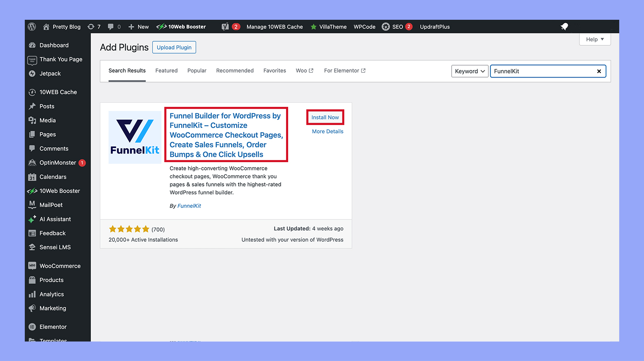The image size is (644, 361).
Task: Select the AI Assistant sparkle icon
Action: coord(32,219)
